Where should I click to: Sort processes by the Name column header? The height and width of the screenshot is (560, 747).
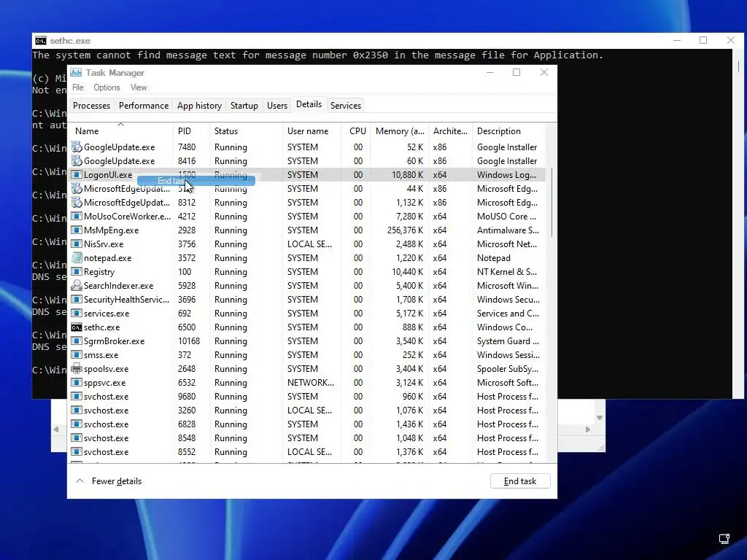click(120, 131)
